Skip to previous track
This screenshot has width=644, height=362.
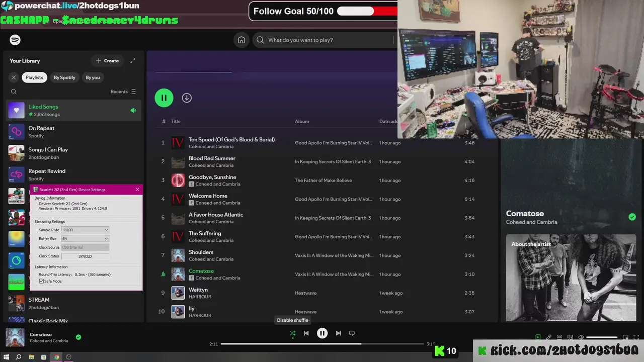click(306, 333)
